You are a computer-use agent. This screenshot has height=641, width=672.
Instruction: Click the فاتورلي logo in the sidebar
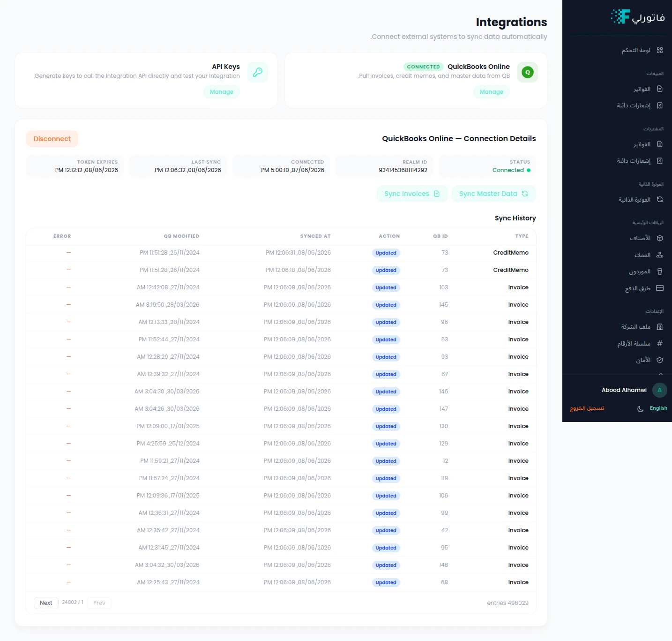638,17
